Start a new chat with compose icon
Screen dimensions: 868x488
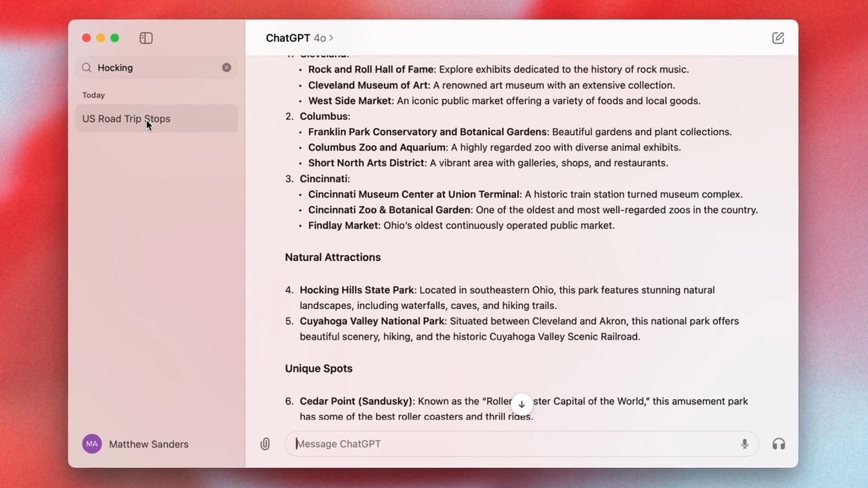[778, 38]
